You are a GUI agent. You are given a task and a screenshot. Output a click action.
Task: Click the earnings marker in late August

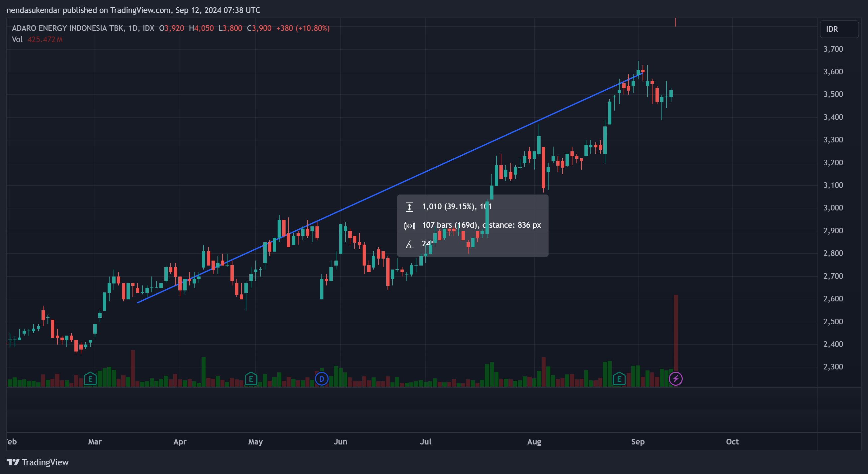pos(619,379)
